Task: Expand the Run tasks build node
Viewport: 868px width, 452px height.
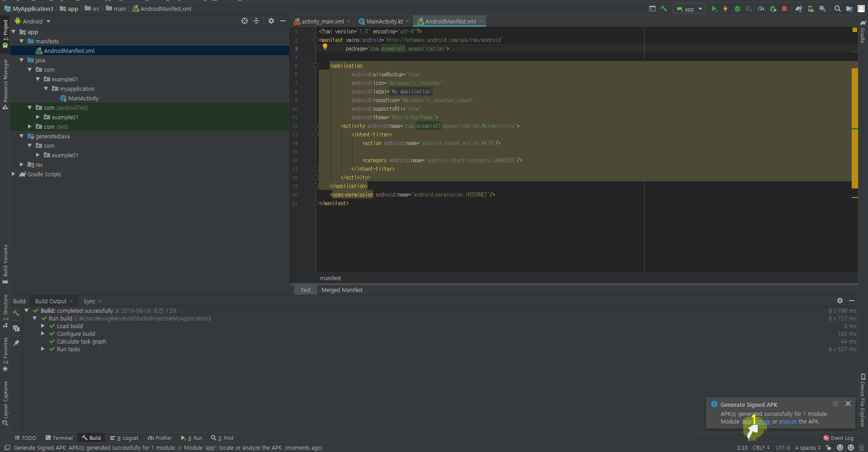Action: (x=43, y=349)
